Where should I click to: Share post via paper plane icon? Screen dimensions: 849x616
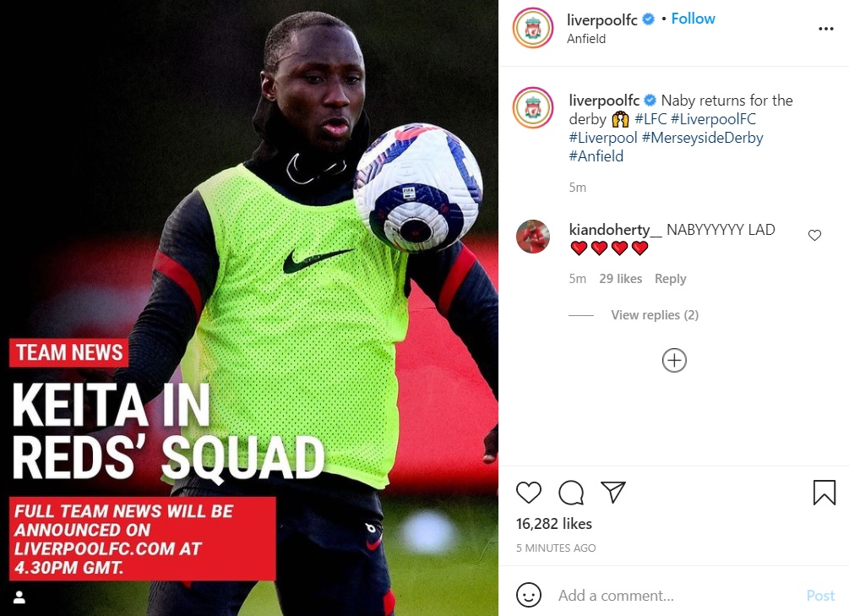tap(613, 492)
